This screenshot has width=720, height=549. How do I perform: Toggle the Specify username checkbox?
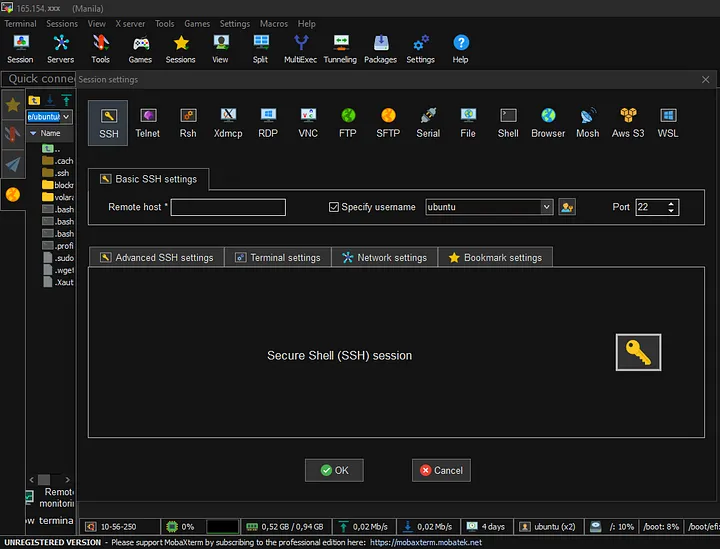coord(334,207)
